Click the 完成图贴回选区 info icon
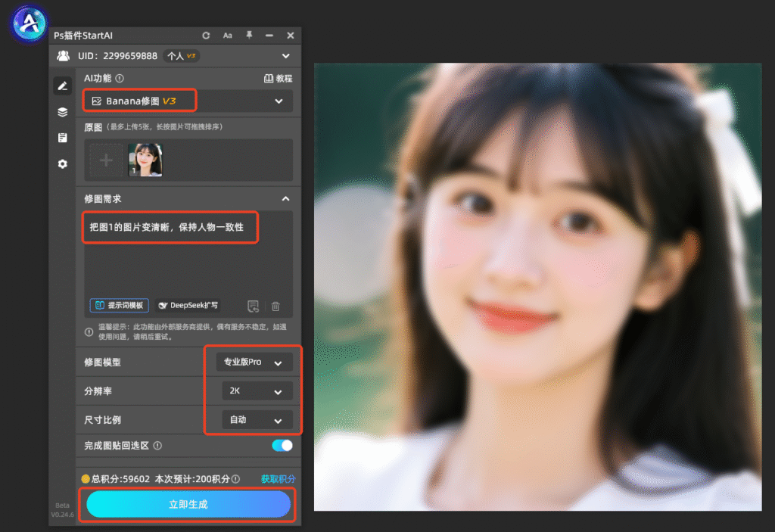 [x=157, y=446]
